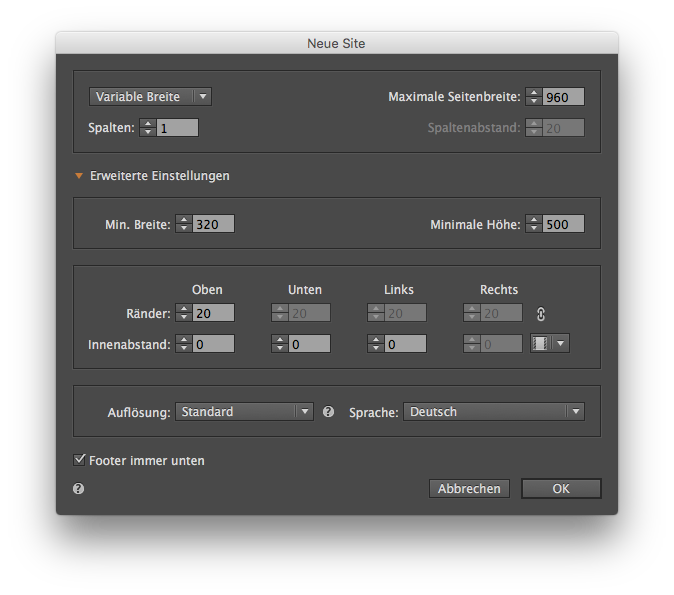Click the Min. Breite stepper arrows

pos(183,224)
